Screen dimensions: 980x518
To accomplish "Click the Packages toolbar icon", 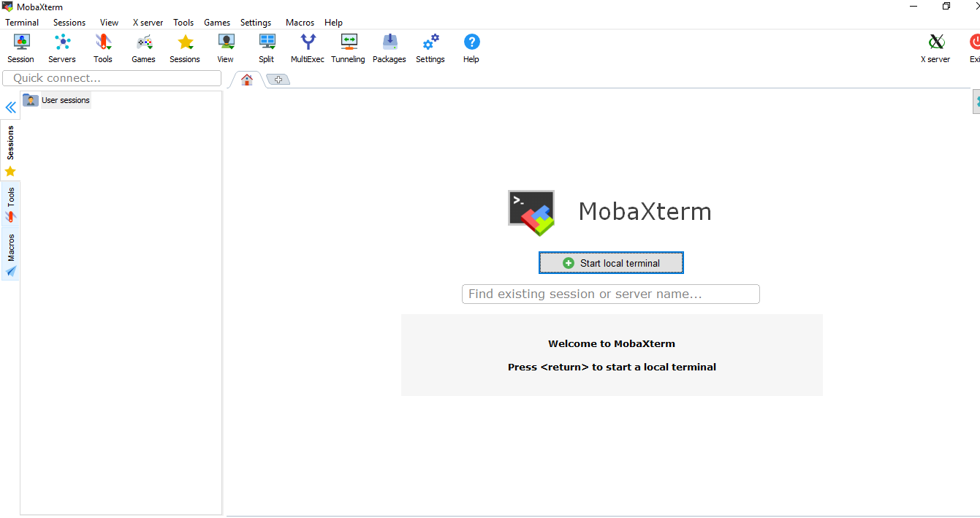I will pyautogui.click(x=390, y=48).
